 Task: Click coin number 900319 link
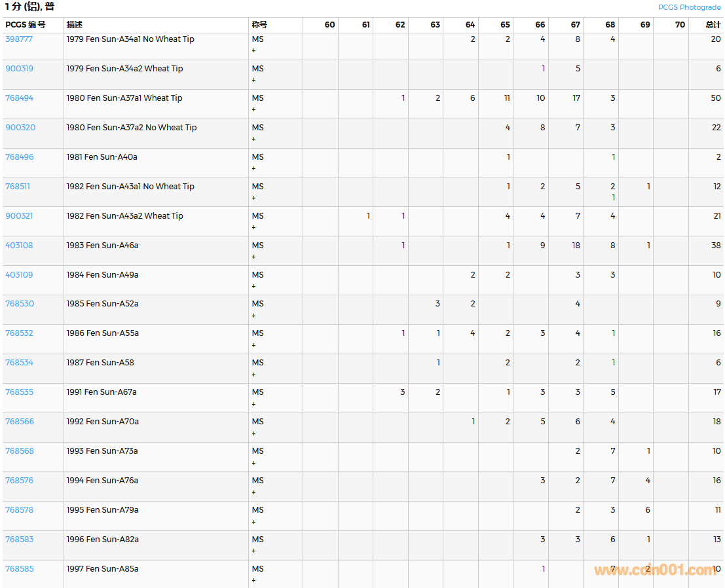(19, 69)
